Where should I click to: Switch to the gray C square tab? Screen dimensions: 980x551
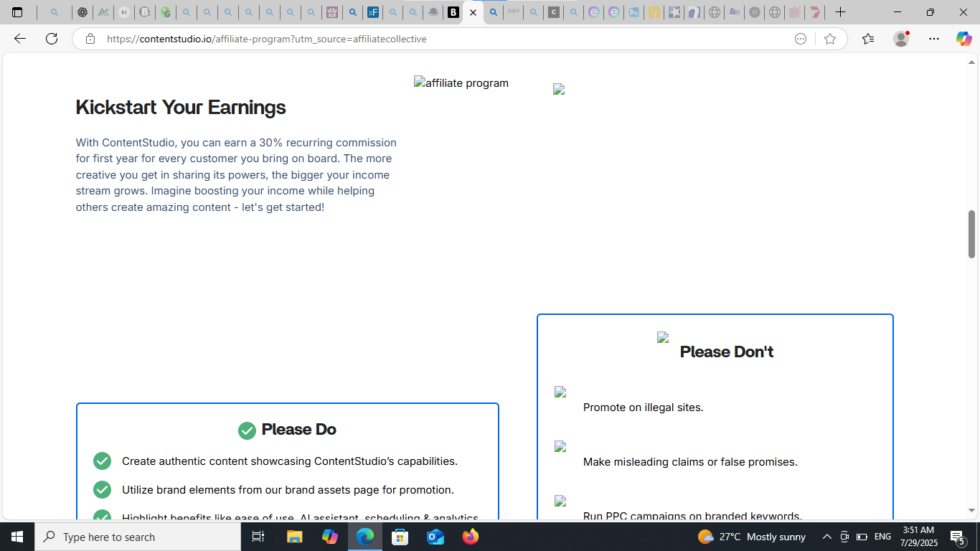(553, 12)
